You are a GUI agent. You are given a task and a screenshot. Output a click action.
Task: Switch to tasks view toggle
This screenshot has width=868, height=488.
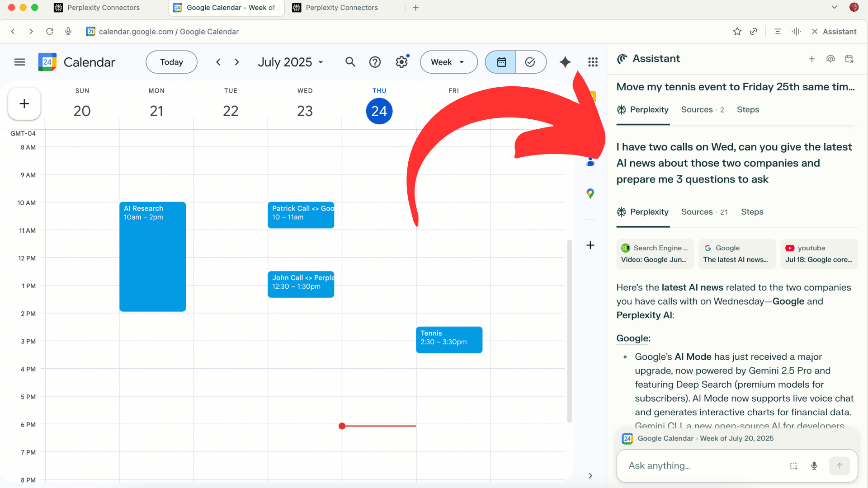[x=530, y=62]
